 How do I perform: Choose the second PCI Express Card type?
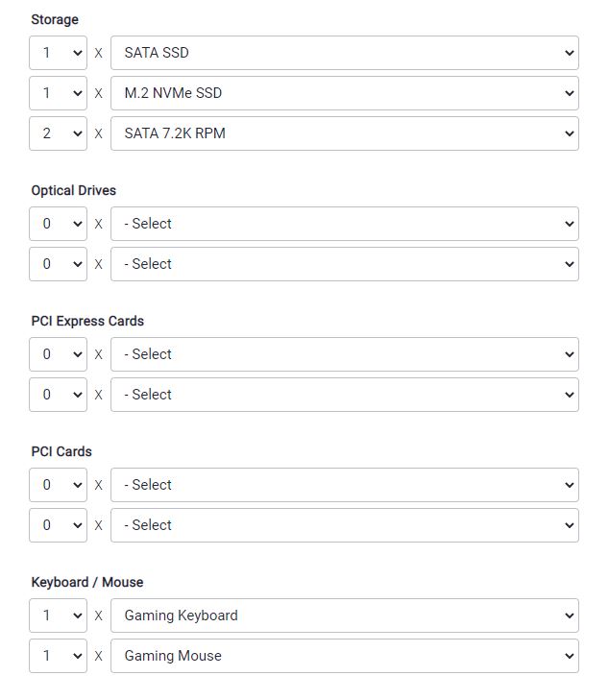pyautogui.click(x=344, y=395)
